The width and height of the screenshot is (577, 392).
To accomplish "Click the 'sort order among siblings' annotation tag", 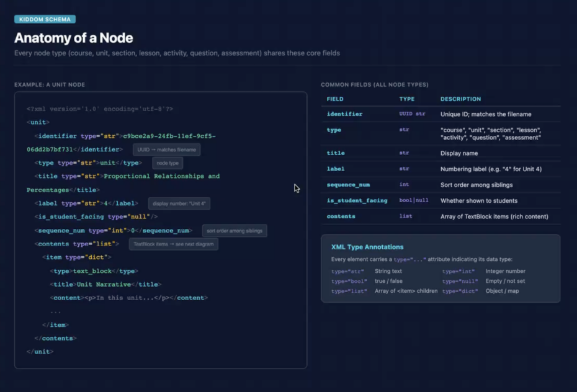I will click(235, 231).
